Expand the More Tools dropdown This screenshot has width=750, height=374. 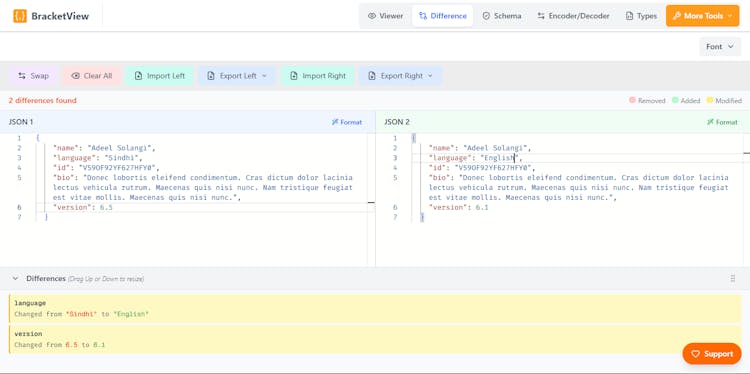(x=702, y=16)
